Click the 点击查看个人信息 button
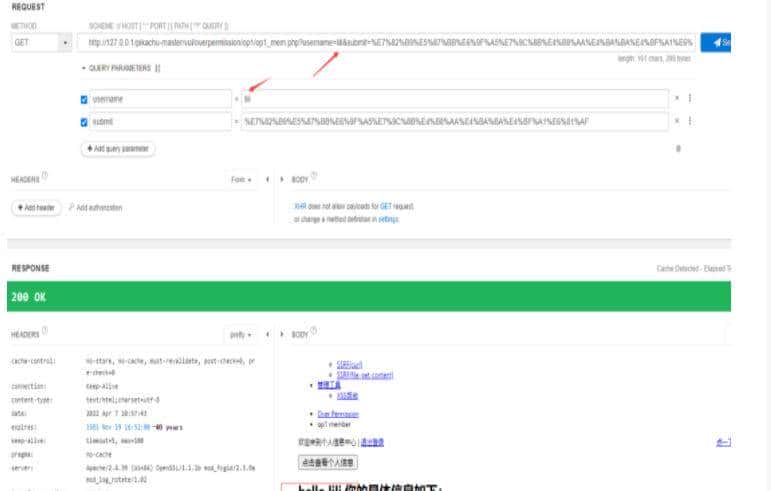The image size is (771, 491). (328, 462)
